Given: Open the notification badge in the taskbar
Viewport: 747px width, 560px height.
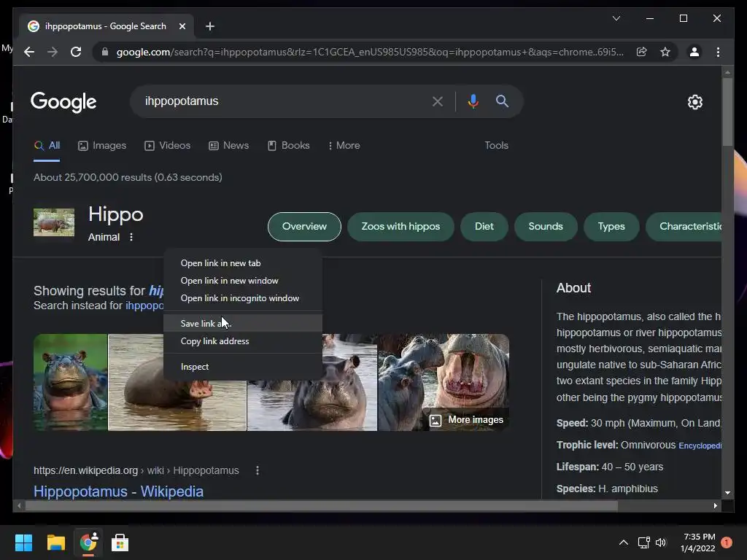Looking at the screenshot, I should [x=727, y=542].
